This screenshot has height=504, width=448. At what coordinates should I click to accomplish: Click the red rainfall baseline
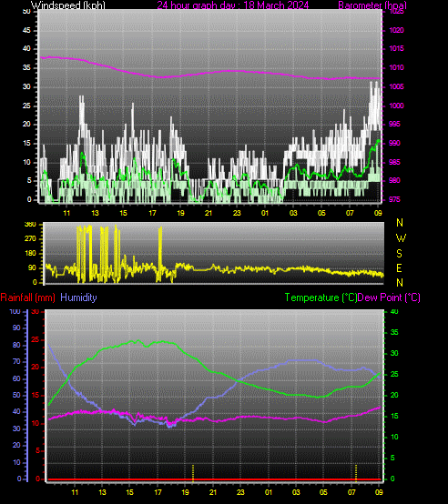pos(214,479)
